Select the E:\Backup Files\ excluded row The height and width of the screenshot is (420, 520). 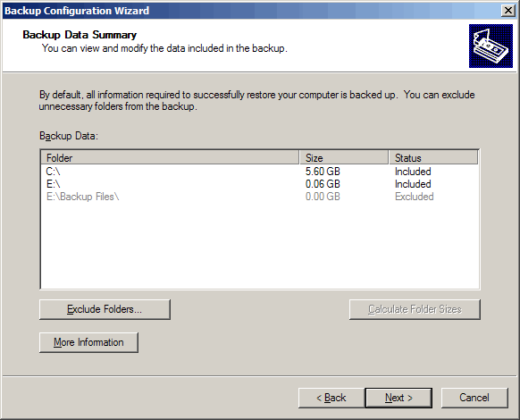click(260, 197)
